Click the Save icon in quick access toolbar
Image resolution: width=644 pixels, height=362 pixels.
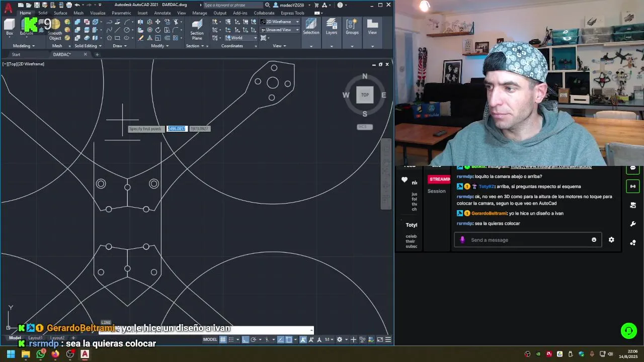[x=37, y=5]
